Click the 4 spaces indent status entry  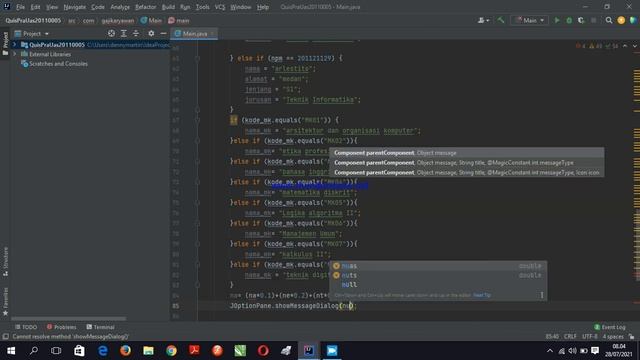pyautogui.click(x=613, y=336)
